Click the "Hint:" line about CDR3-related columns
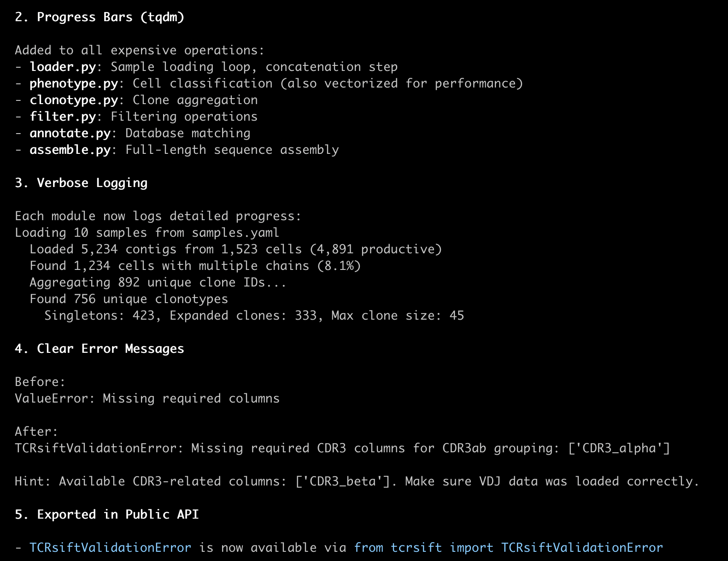The image size is (728, 561). (357, 481)
